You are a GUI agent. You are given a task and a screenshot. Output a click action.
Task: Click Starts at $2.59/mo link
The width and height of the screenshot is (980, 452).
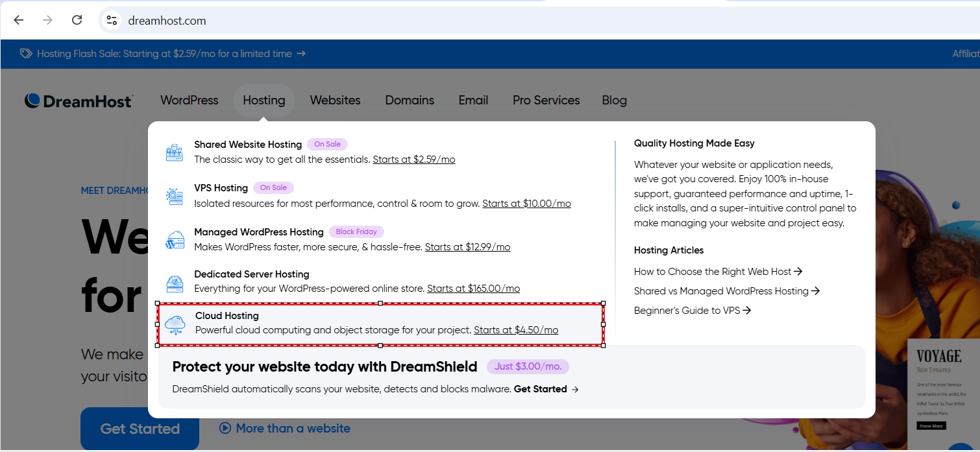click(414, 160)
